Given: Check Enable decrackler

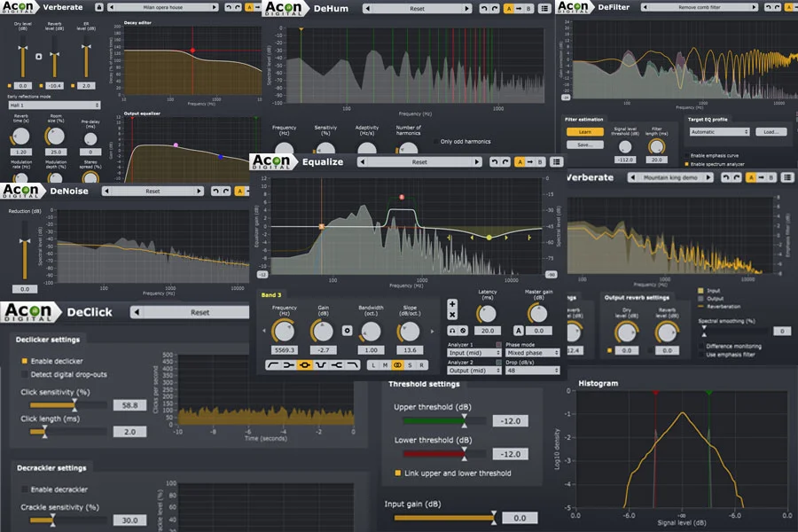Looking at the screenshot, I should coord(24,489).
